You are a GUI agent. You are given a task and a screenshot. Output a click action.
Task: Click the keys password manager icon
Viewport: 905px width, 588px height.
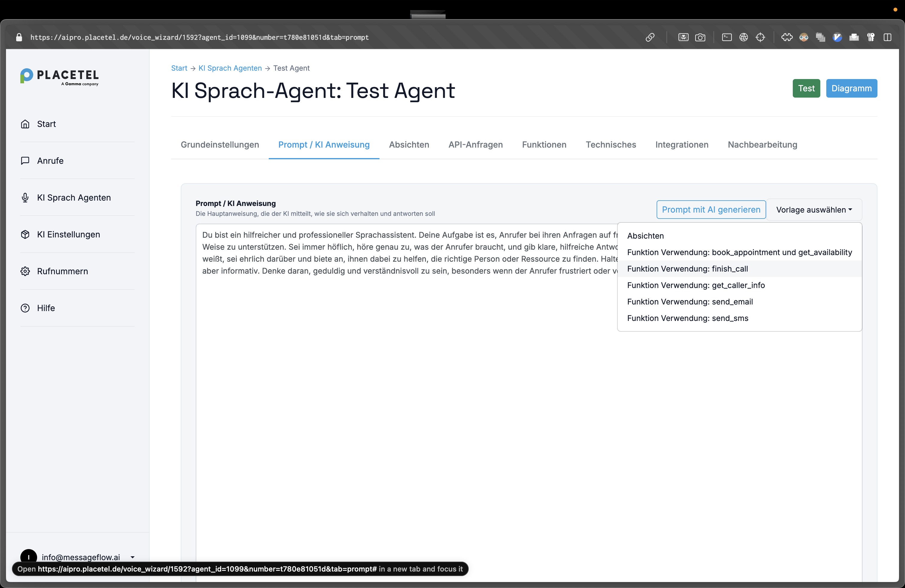point(870,37)
